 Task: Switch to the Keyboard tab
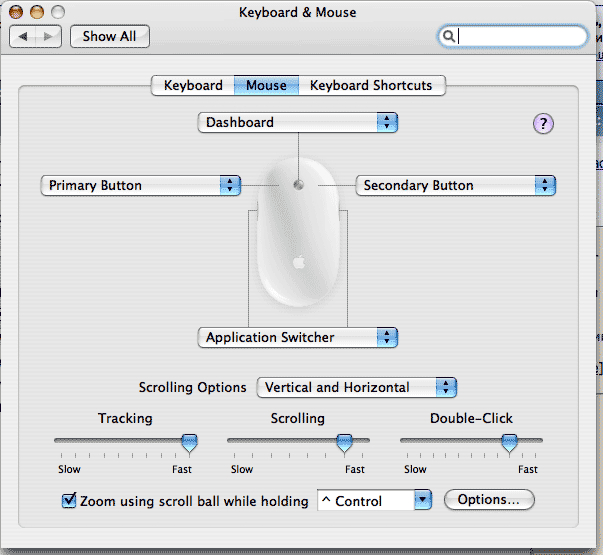click(x=193, y=86)
